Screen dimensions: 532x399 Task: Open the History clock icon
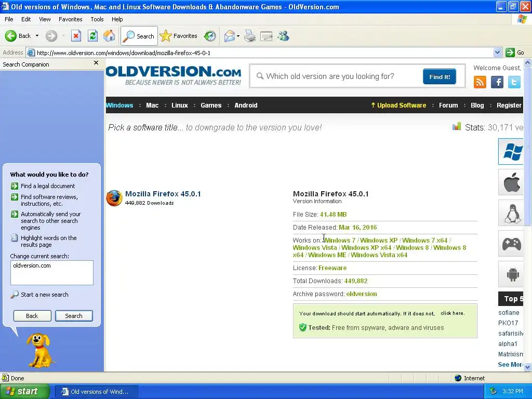[210, 36]
